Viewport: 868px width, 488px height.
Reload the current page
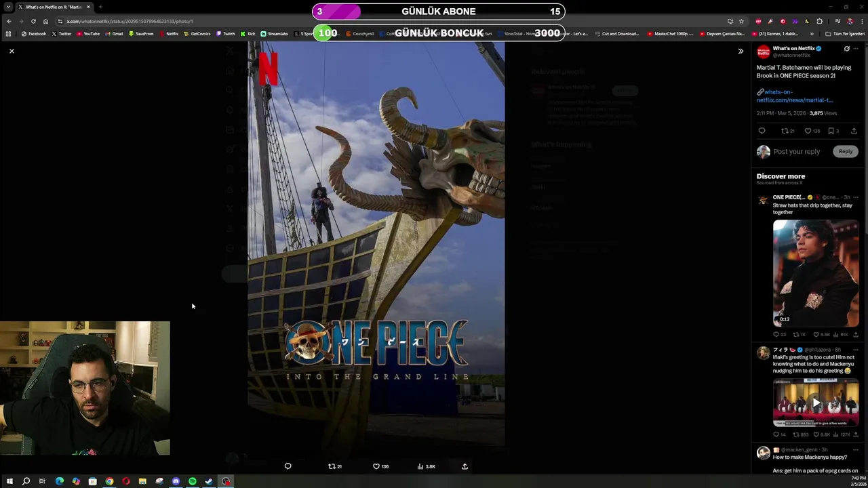click(33, 21)
